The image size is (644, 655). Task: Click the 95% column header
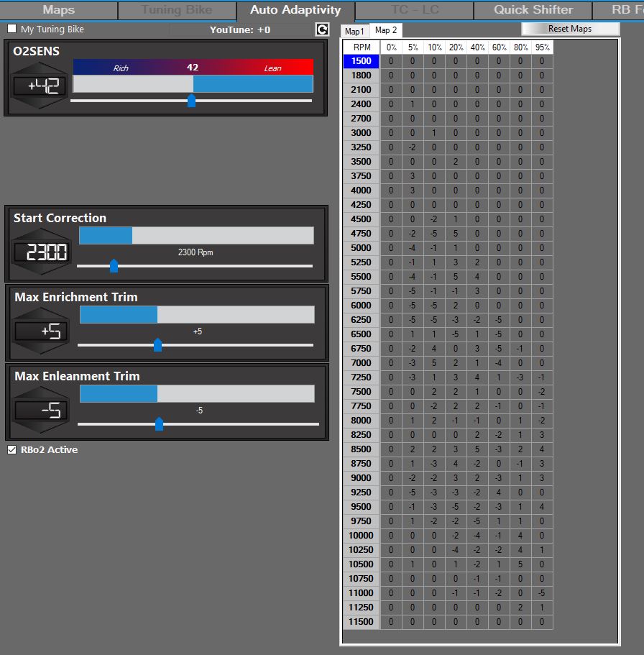pos(543,47)
